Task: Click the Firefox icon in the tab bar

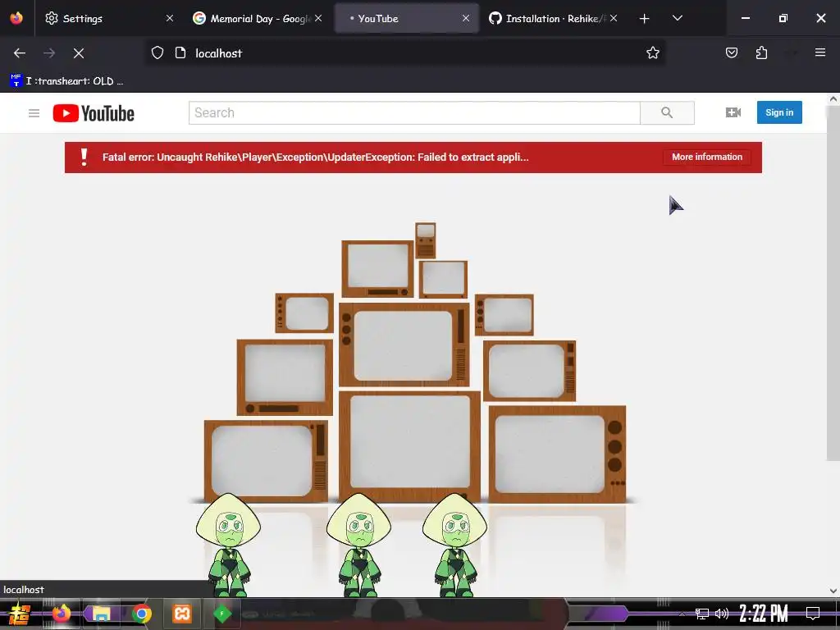Action: 16,18
